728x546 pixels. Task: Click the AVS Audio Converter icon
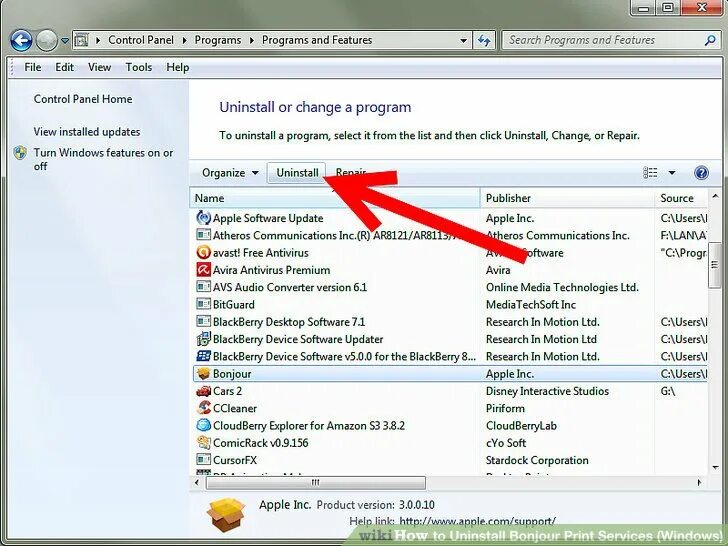click(203, 287)
